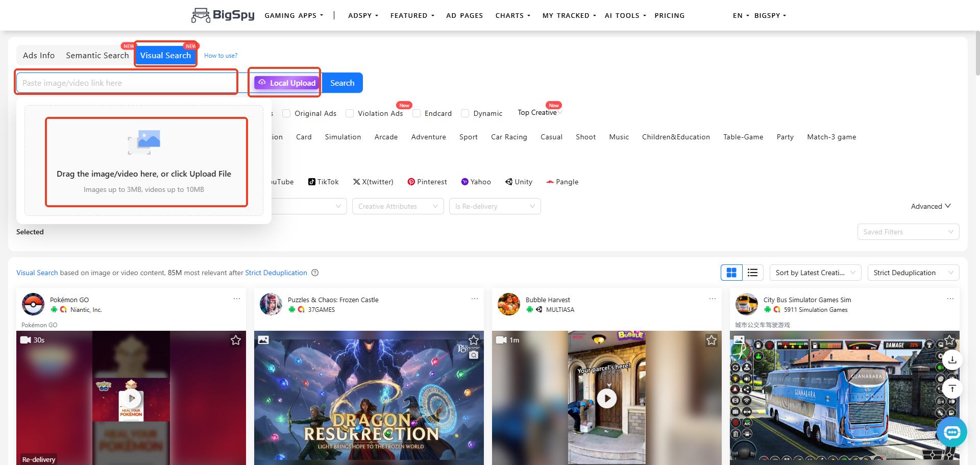980x465 pixels.
Task: Click the paste image/video link field
Action: [x=126, y=82]
